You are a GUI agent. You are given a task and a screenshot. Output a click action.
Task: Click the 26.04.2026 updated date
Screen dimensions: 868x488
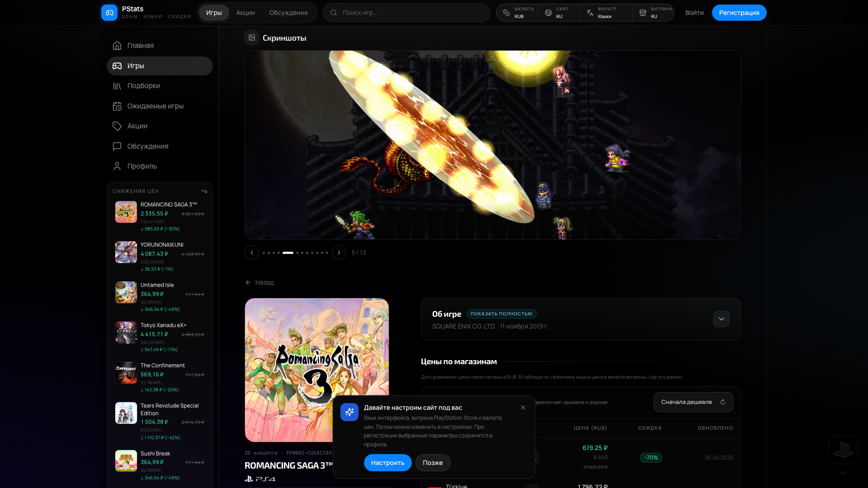tap(719, 458)
